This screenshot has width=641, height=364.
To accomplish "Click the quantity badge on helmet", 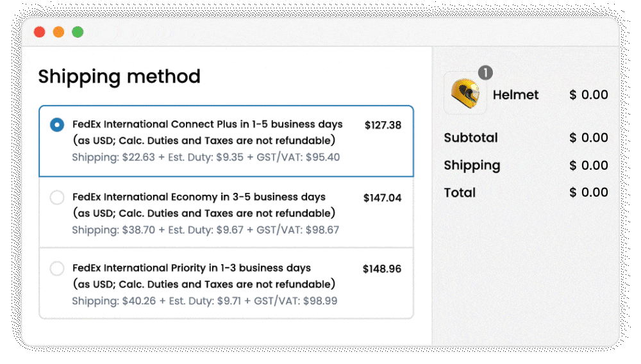I will [x=485, y=73].
